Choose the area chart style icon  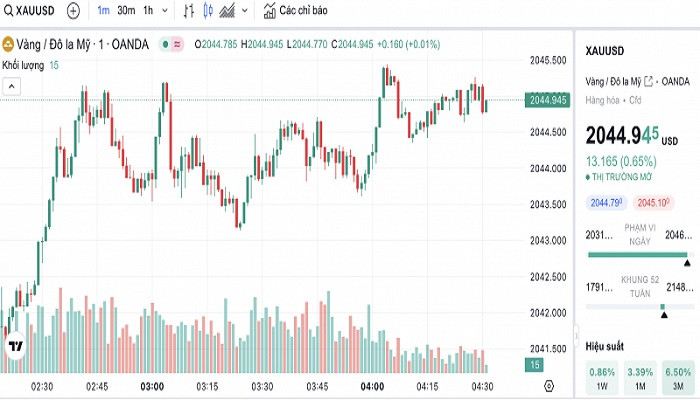[228, 11]
